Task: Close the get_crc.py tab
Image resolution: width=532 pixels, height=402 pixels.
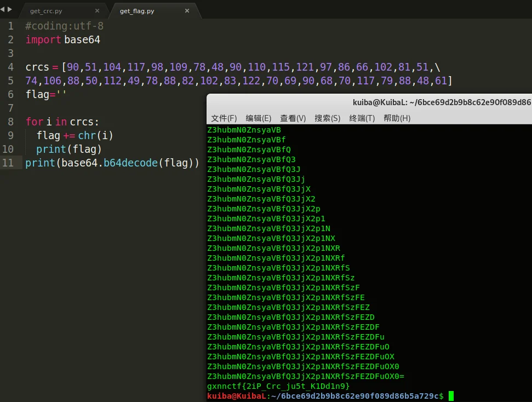Action: (98, 11)
